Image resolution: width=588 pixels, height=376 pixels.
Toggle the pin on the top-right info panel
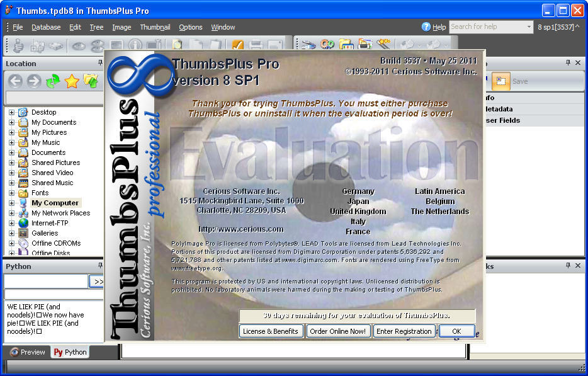[x=568, y=63]
